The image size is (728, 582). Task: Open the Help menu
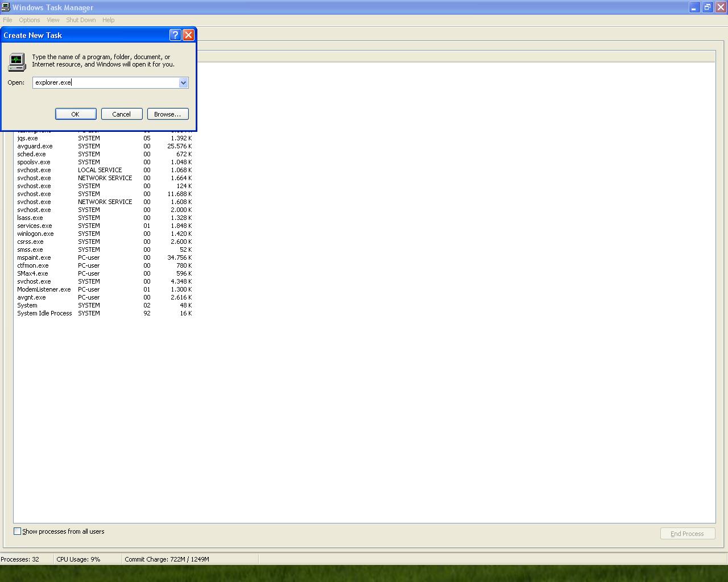point(108,20)
